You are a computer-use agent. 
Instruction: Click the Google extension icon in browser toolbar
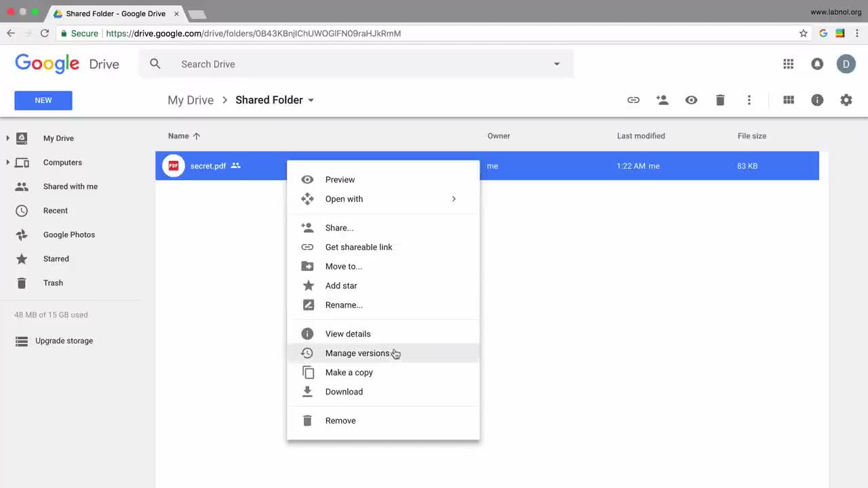point(823,33)
